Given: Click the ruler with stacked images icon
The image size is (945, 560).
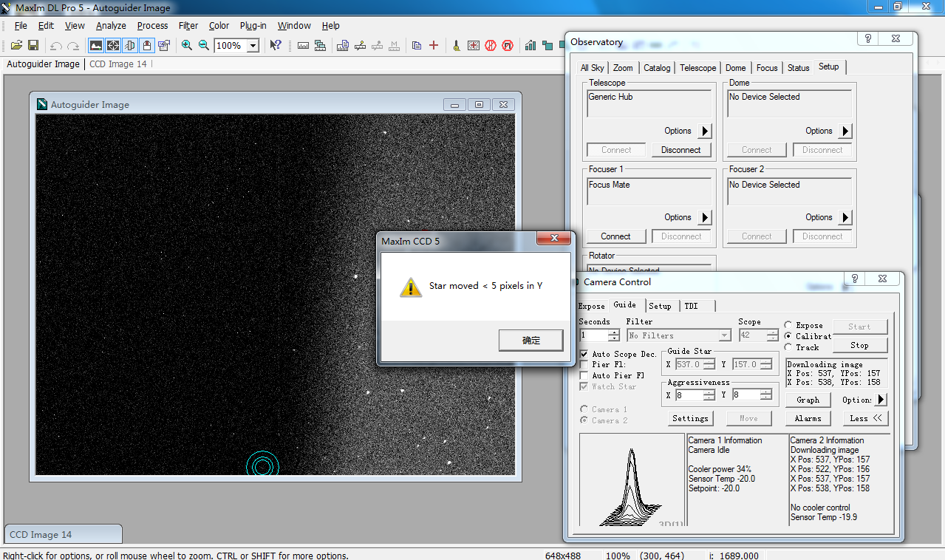Looking at the screenshot, I should (x=320, y=46).
